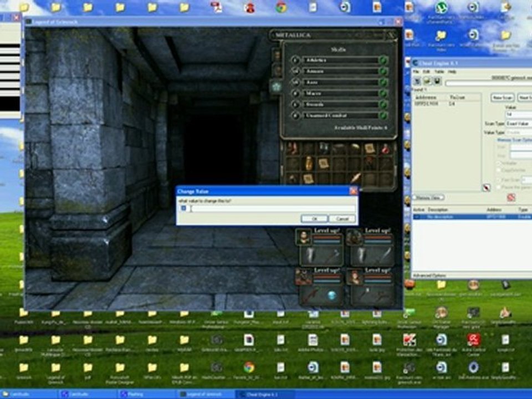This screenshot has width=532, height=399.
Task: Click the red delete-all-addresses icon in Cheat Engine
Action: coord(511,197)
